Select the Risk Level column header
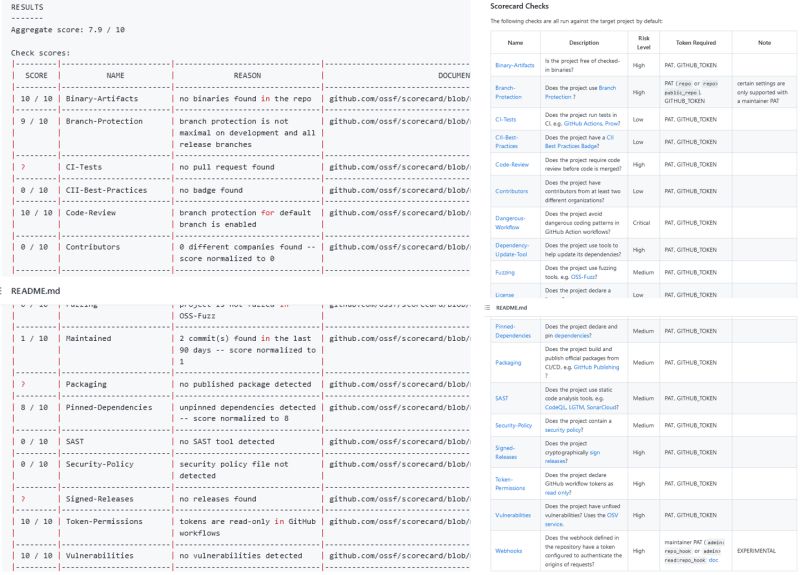Viewport: 800px width, 575px height. pos(643,42)
